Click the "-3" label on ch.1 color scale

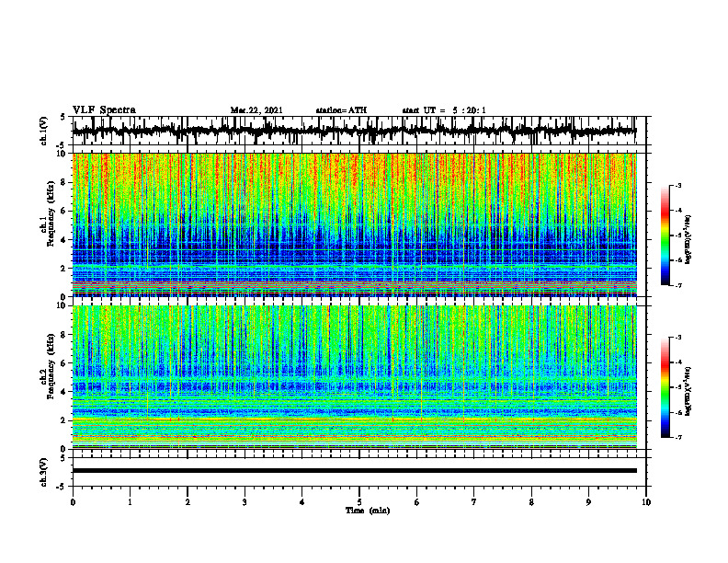click(678, 185)
